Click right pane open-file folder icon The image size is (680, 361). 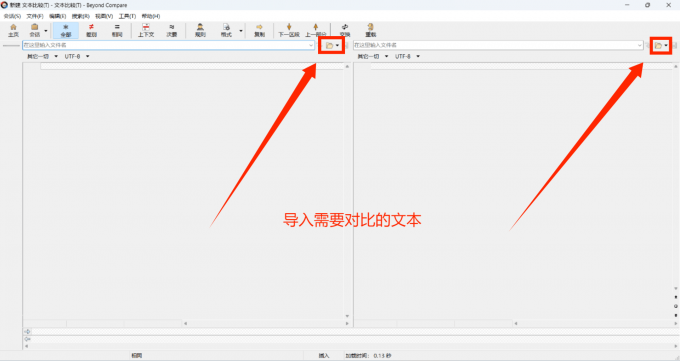(658, 46)
